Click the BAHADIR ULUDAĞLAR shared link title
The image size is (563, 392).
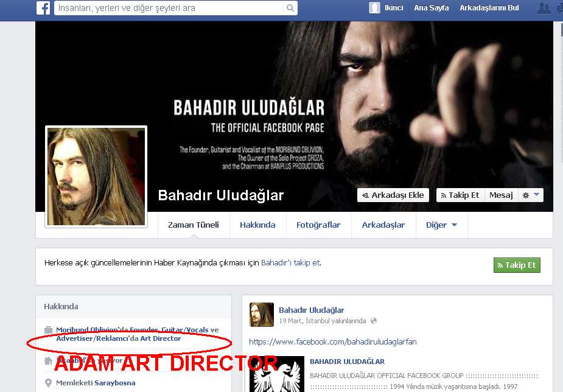(347, 362)
